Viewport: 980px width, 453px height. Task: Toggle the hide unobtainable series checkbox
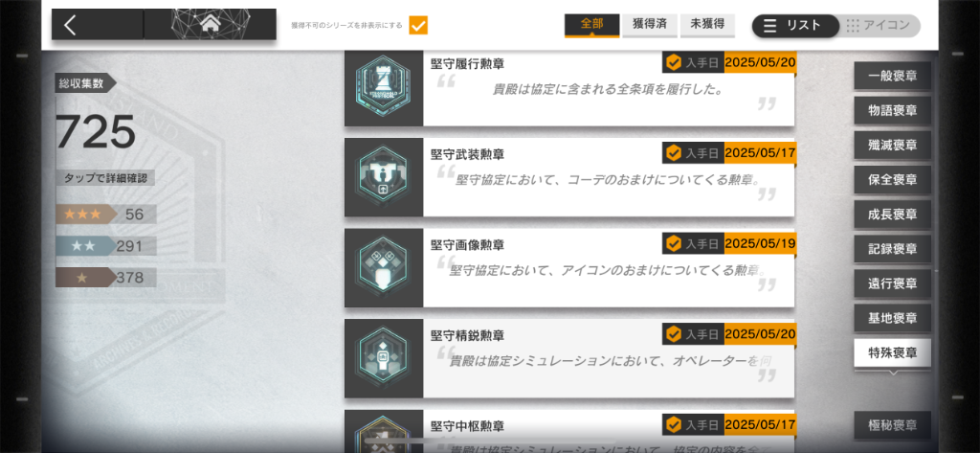point(418,26)
